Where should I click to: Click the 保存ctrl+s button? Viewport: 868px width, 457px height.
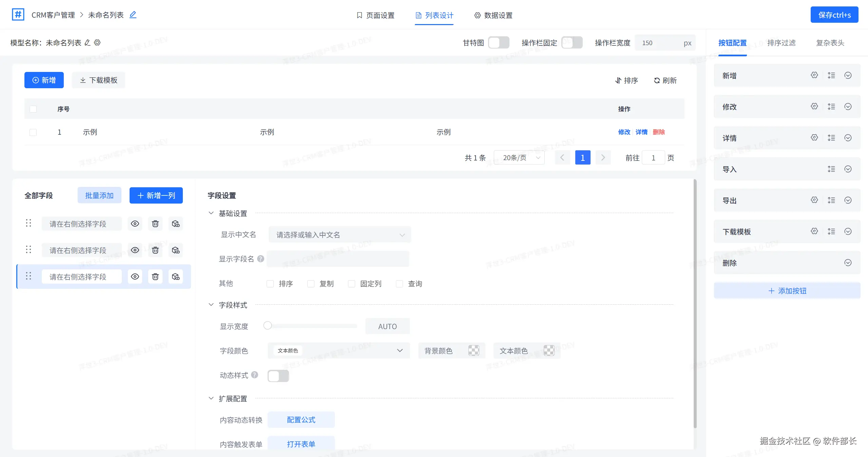point(834,15)
